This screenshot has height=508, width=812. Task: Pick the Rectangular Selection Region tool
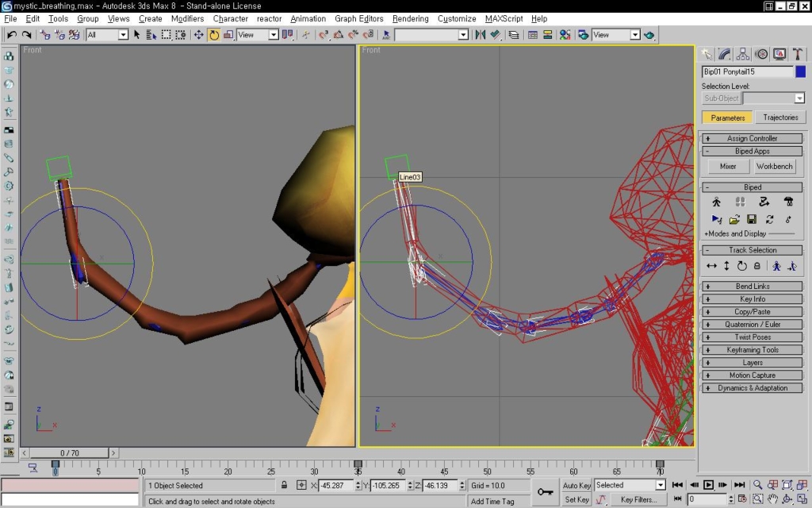(166, 35)
